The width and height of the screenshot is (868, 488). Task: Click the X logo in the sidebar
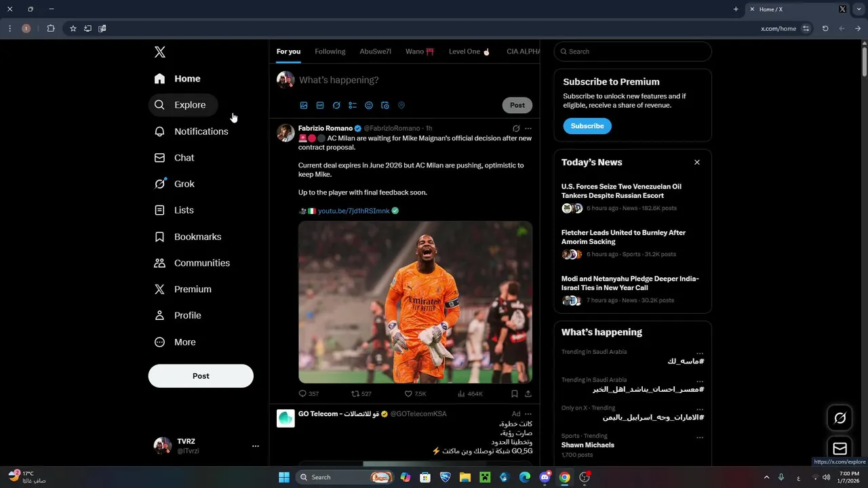pos(159,52)
